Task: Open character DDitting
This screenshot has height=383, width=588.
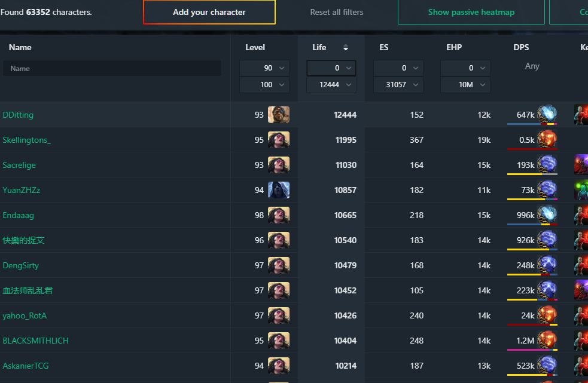Action: point(18,115)
